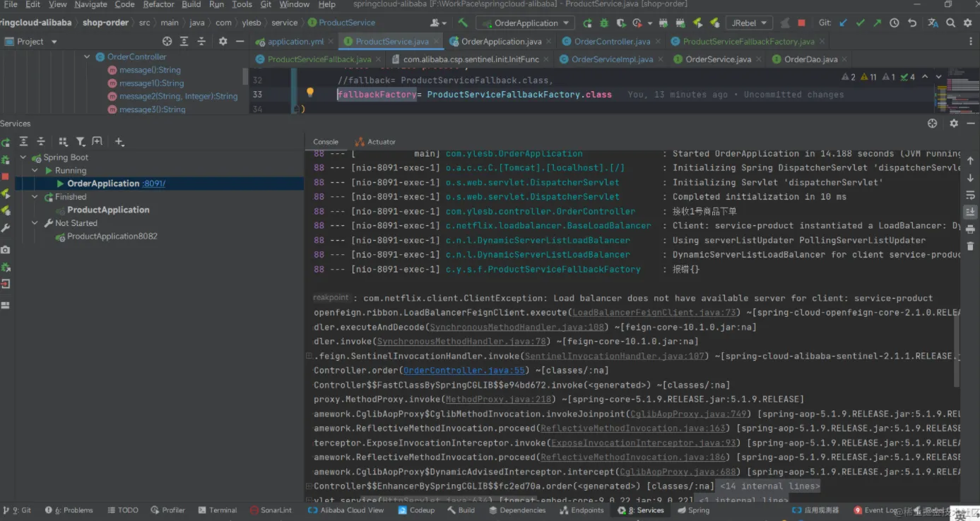Image resolution: width=980 pixels, height=521 pixels.
Task: Click the debug bug icon in top toolbar
Action: 605,23
